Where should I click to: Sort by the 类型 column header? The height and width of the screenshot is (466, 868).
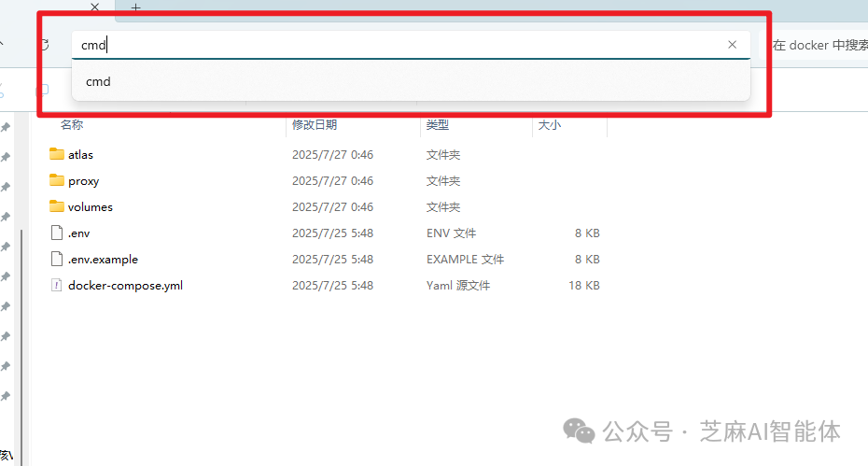438,125
